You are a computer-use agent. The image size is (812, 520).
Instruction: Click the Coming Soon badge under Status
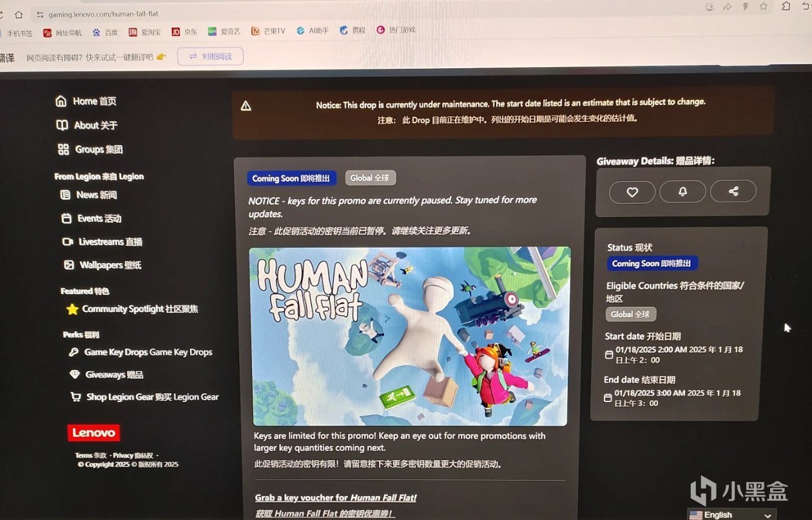pos(652,263)
